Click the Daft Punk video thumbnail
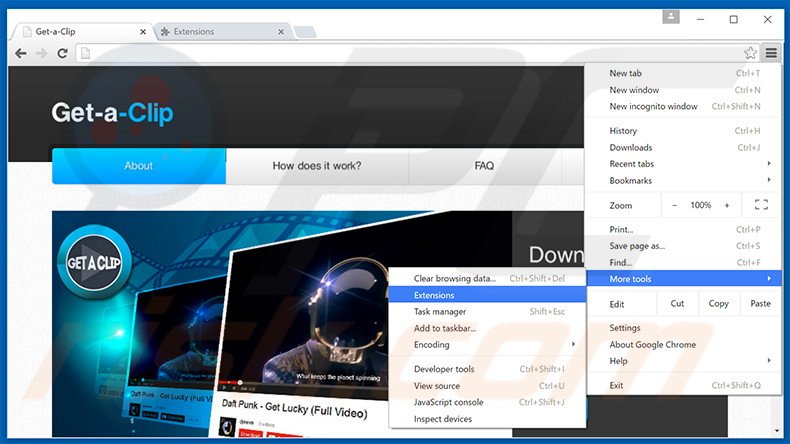The image size is (790, 444). point(302,323)
